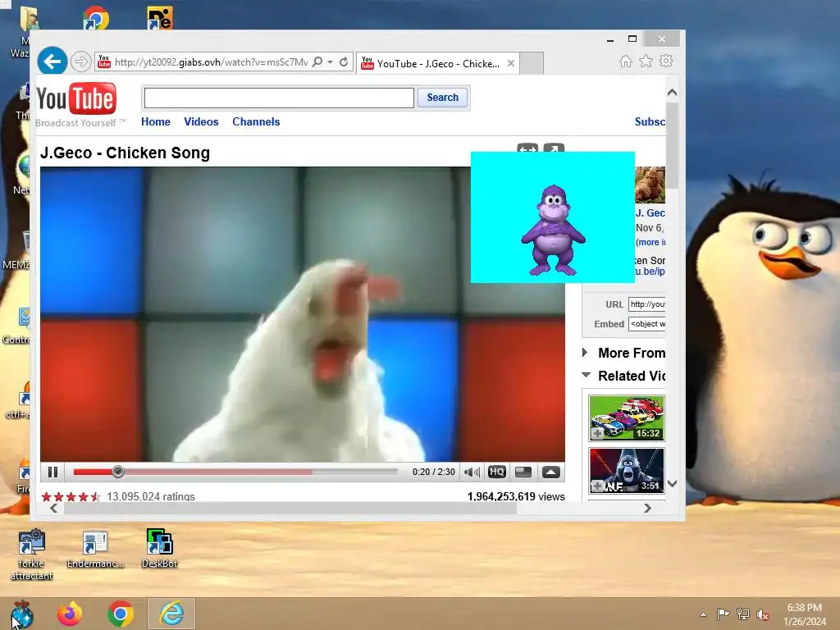Screen dimensions: 840x630
Task: Refresh the page using the reload icon
Action: (x=344, y=62)
